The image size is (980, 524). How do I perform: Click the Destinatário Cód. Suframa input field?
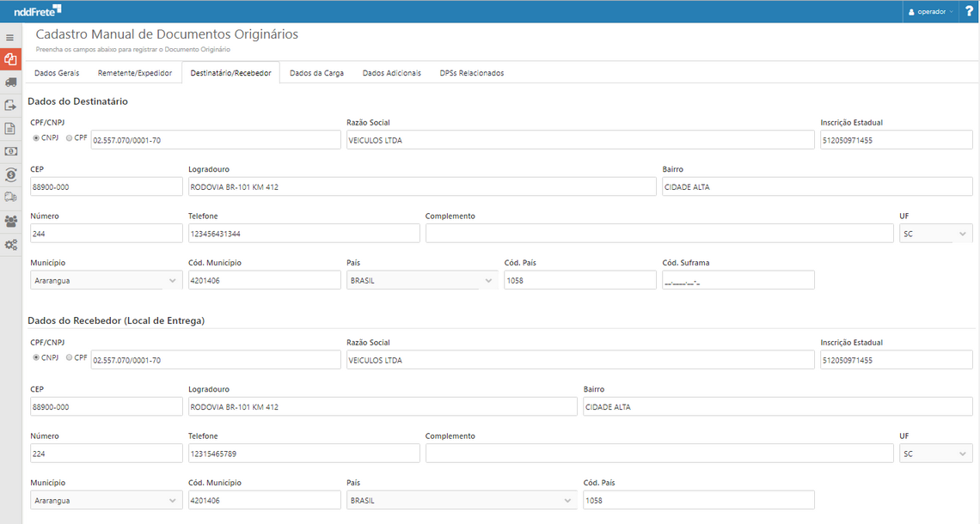(x=738, y=280)
